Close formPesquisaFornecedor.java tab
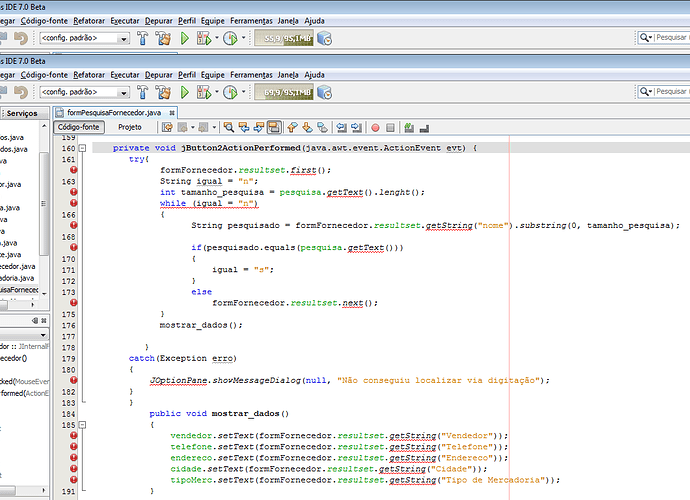The image size is (690, 500). [172, 113]
